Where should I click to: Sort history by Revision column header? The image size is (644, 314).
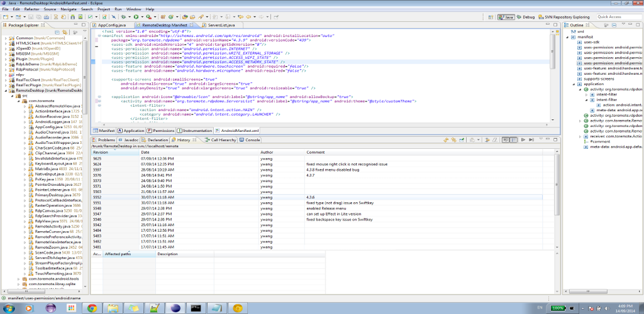(116, 152)
